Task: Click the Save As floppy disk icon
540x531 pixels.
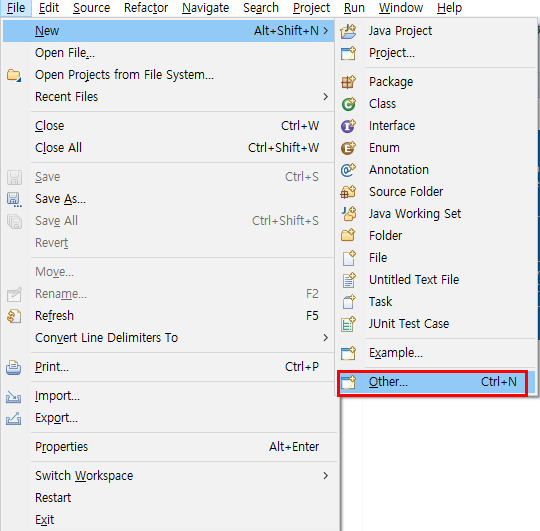Action: coord(14,199)
